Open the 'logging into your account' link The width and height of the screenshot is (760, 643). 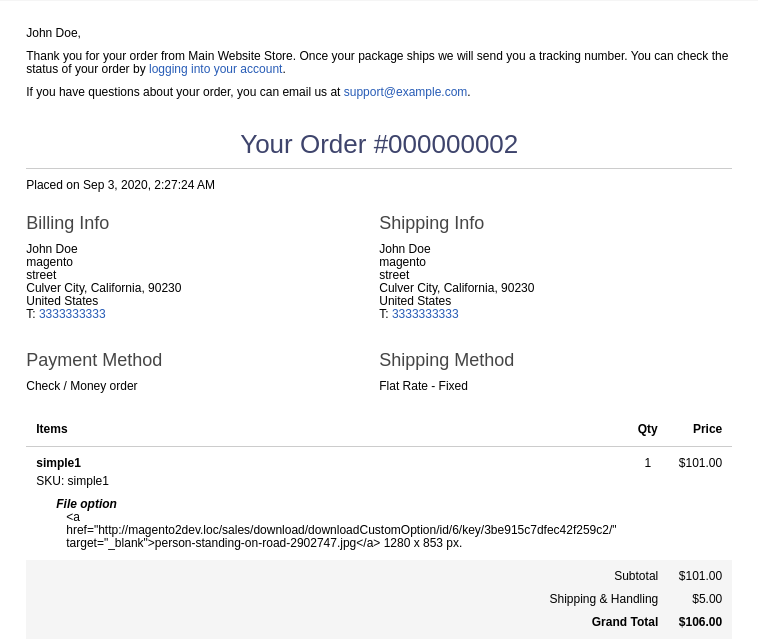click(x=216, y=69)
